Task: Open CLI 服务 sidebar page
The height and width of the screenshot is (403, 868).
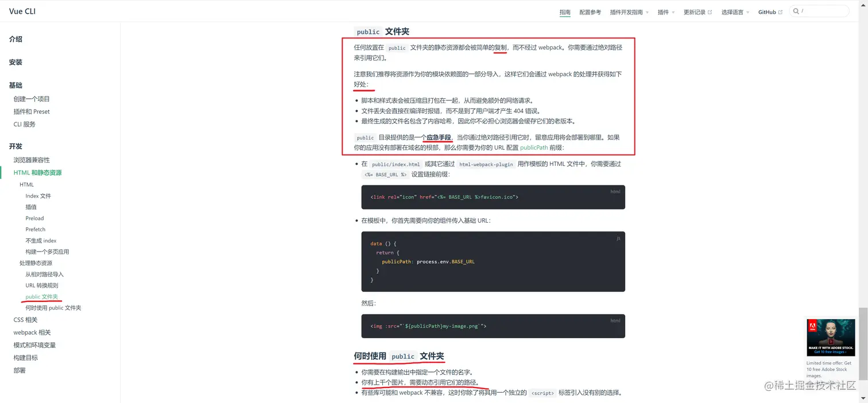Action: [x=25, y=124]
